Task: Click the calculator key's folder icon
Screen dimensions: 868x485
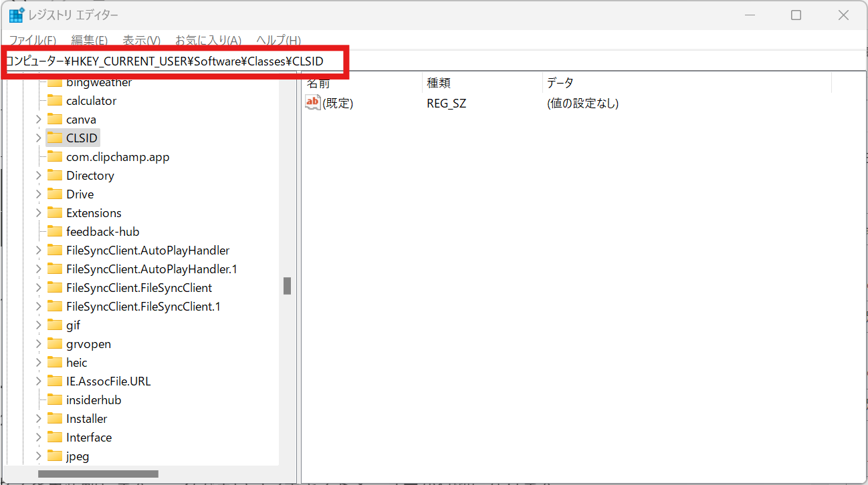Action: [x=54, y=100]
